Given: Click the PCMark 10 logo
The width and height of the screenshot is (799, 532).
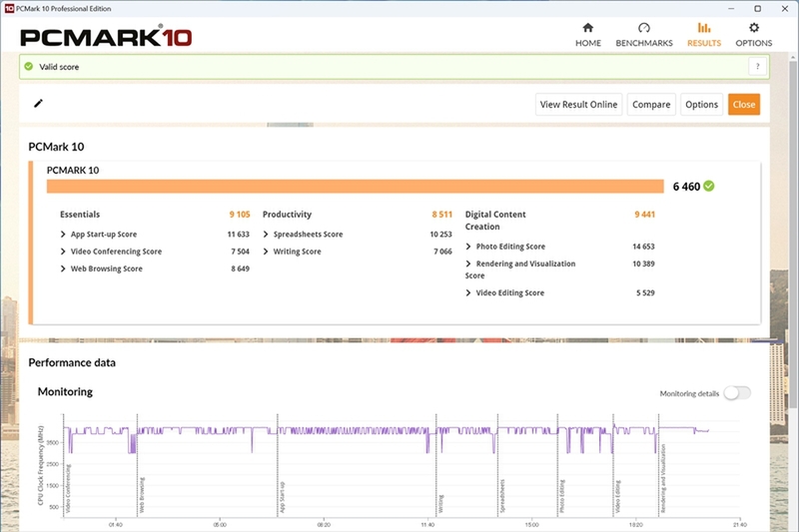Looking at the screenshot, I should 106,37.
